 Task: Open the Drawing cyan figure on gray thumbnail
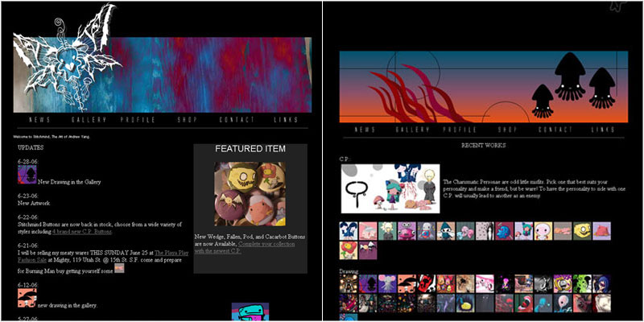pyautogui.click(x=543, y=303)
